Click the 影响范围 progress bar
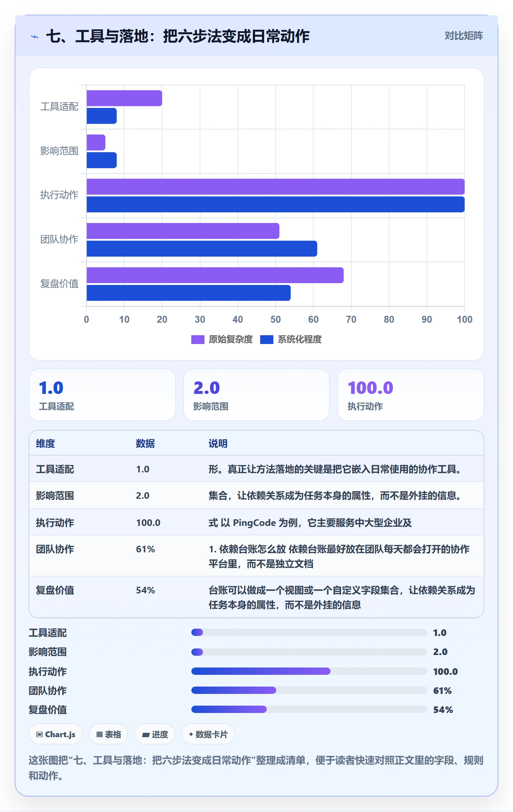Viewport: 513px width, 812px height. click(309, 652)
